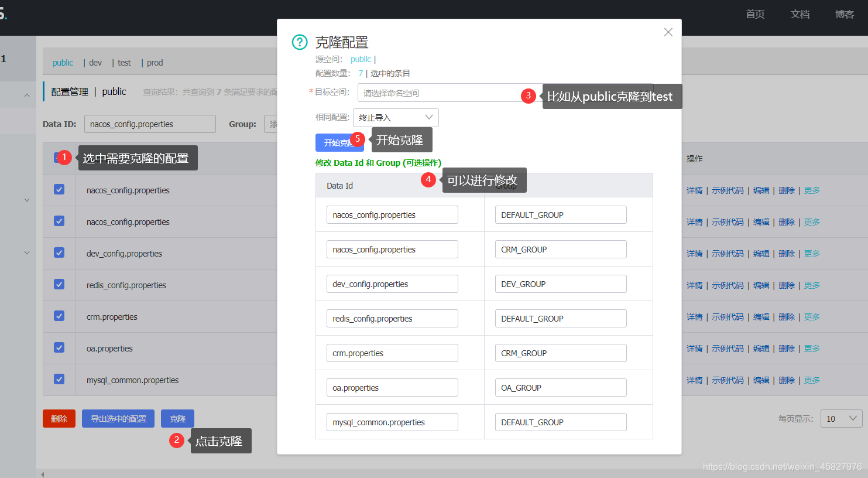
Task: Click 编辑 for second nacos_config.properties row
Action: click(761, 222)
